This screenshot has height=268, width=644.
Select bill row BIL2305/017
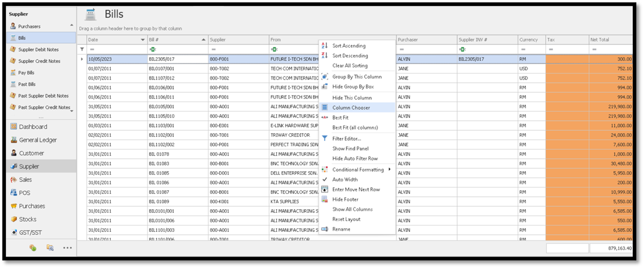359,59
